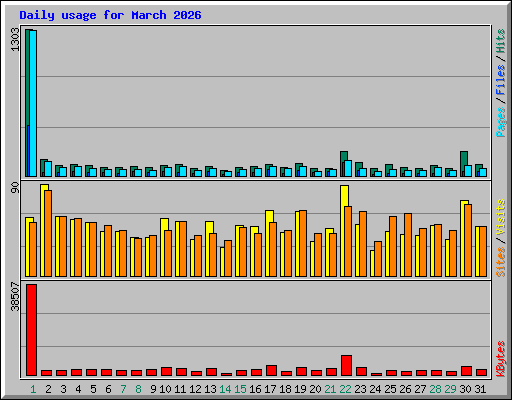Click the 90 visits axis value
This screenshot has height=400, width=512.
(15, 188)
